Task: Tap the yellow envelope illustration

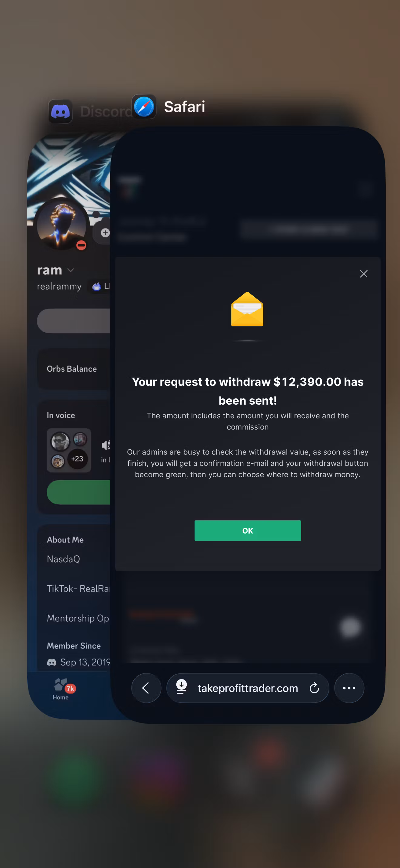Action: (x=247, y=309)
